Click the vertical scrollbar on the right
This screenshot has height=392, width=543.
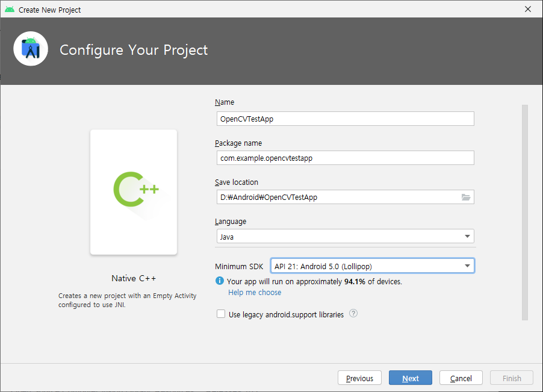525,213
